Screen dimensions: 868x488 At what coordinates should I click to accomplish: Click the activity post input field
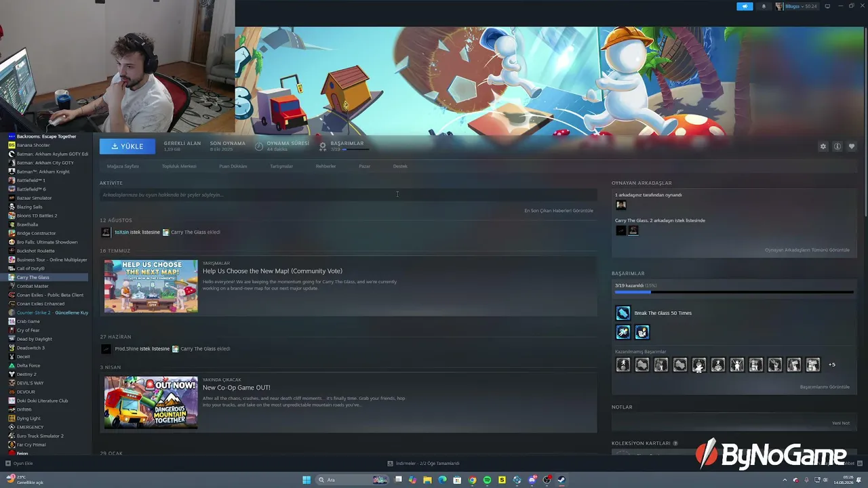[x=348, y=195]
